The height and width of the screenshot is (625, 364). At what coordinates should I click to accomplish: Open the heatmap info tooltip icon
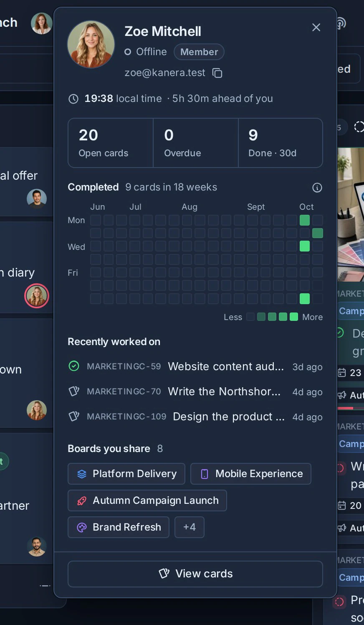[317, 188]
